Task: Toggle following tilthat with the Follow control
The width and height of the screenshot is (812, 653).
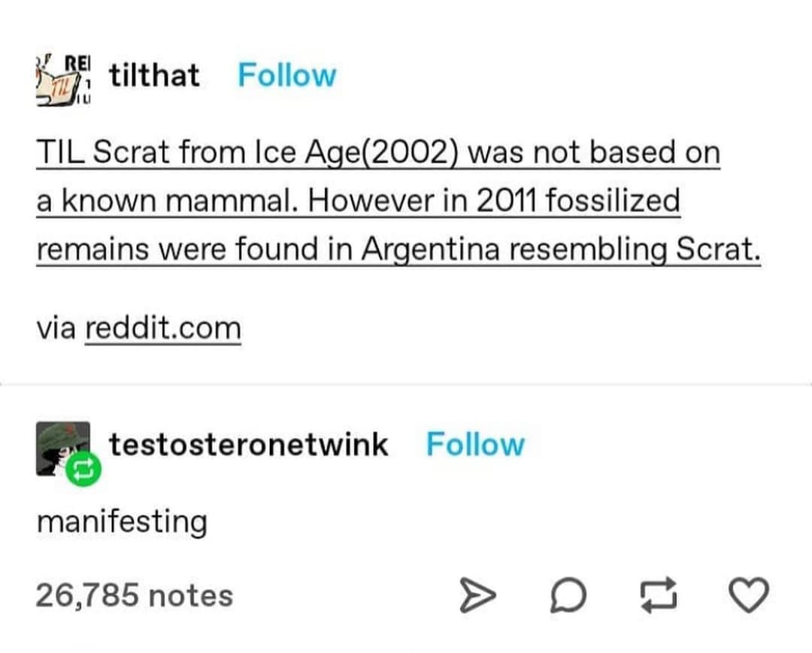Action: pos(286,74)
